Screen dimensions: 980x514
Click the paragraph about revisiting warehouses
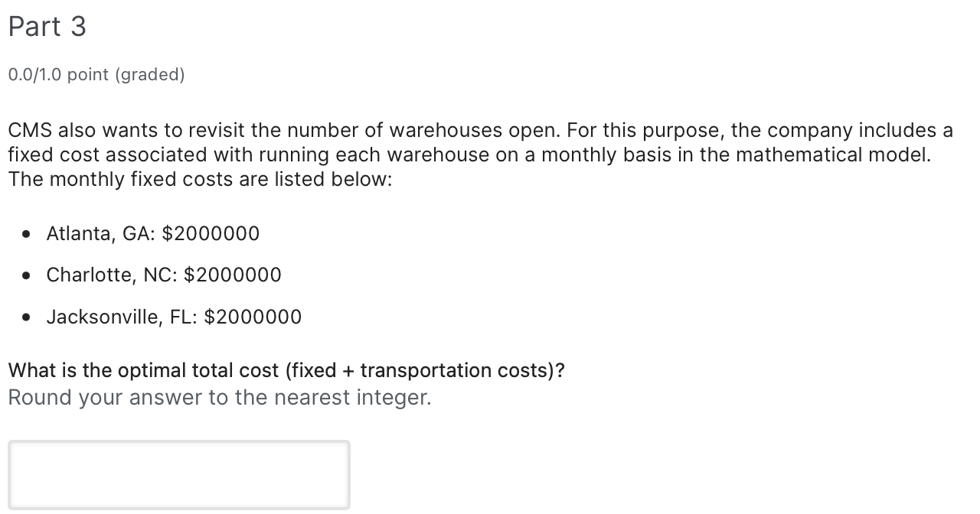(475, 155)
